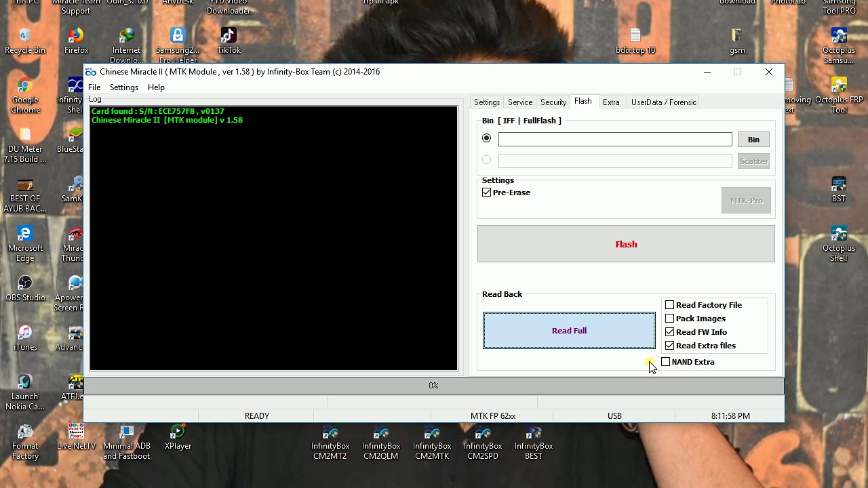
Task: Open the Internet Download Manager icon
Action: pos(127,46)
